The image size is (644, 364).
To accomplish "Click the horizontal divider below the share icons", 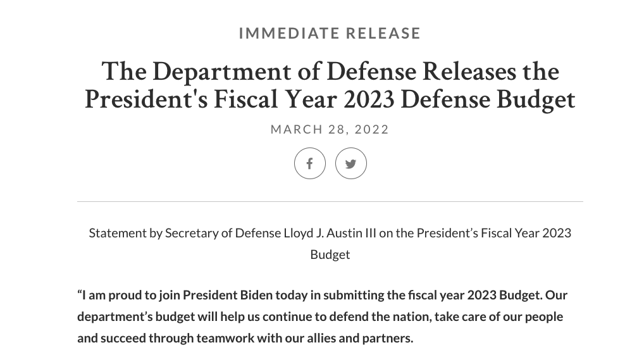I will click(x=330, y=202).
